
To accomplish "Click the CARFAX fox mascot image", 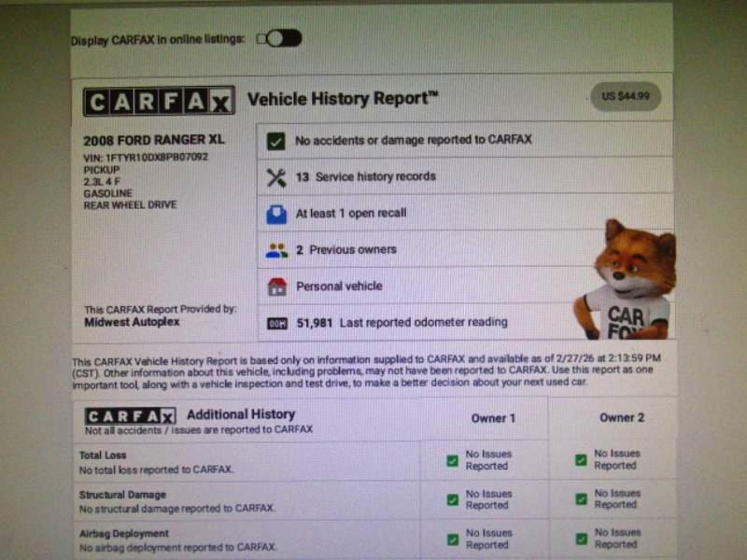I will (x=625, y=280).
